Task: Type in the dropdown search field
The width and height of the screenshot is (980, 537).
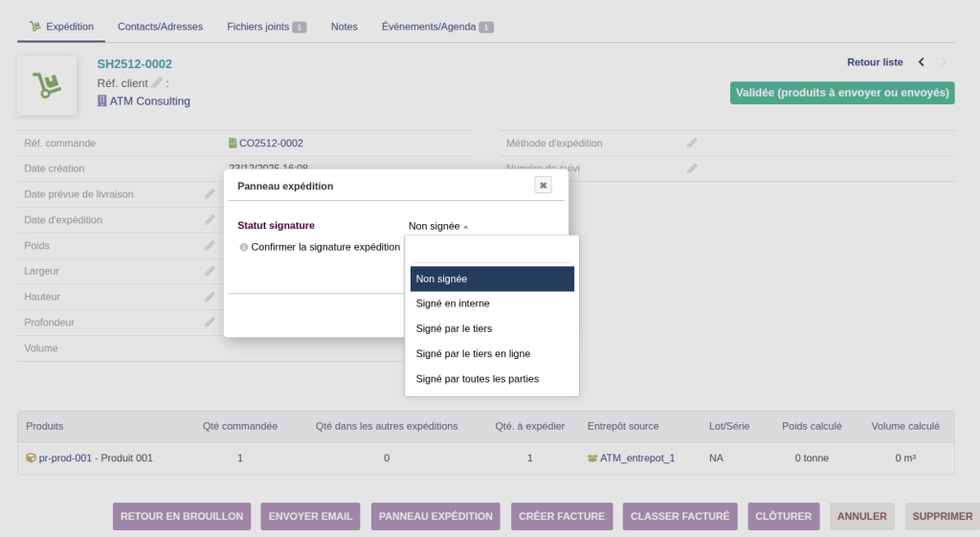Action: click(492, 251)
